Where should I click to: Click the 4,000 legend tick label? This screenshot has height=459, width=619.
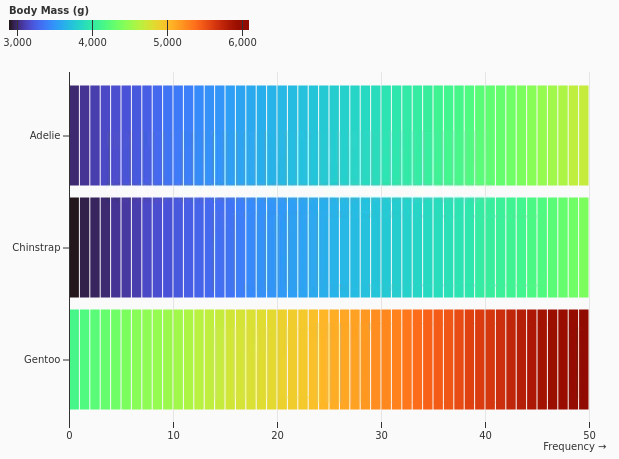(92, 42)
